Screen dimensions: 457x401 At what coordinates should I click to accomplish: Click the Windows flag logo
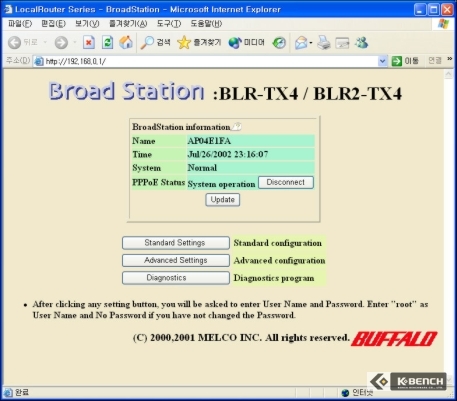click(443, 24)
